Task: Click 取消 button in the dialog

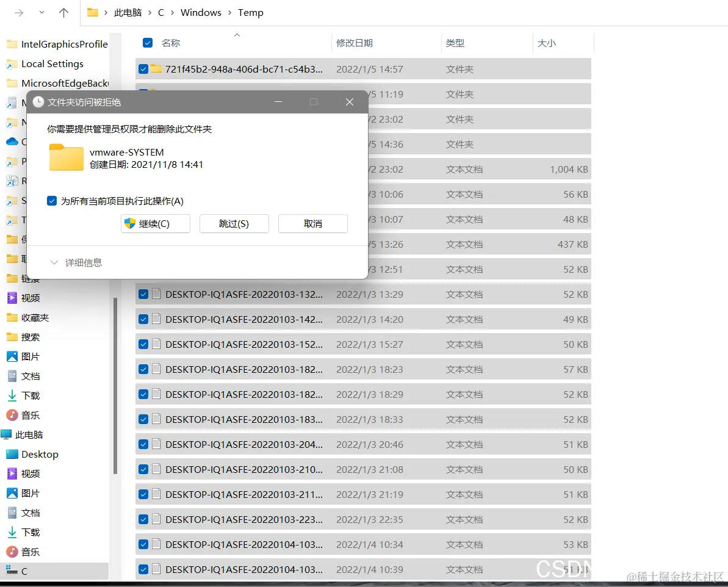Action: pos(312,223)
